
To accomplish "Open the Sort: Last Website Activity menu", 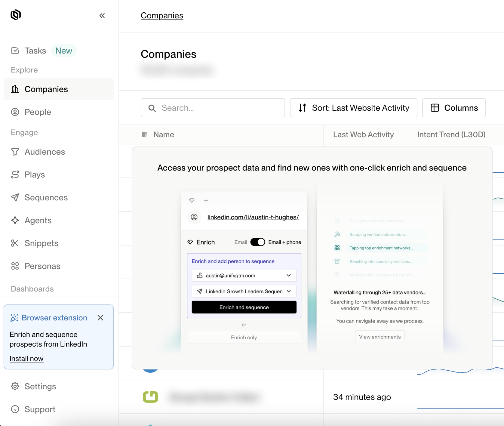I will pyautogui.click(x=353, y=108).
